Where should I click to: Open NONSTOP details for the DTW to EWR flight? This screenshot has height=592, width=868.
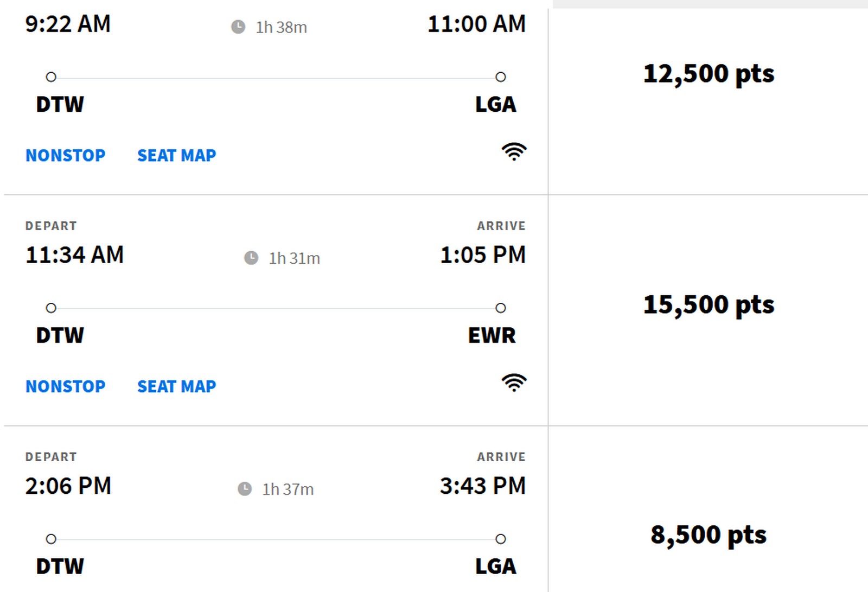[66, 386]
